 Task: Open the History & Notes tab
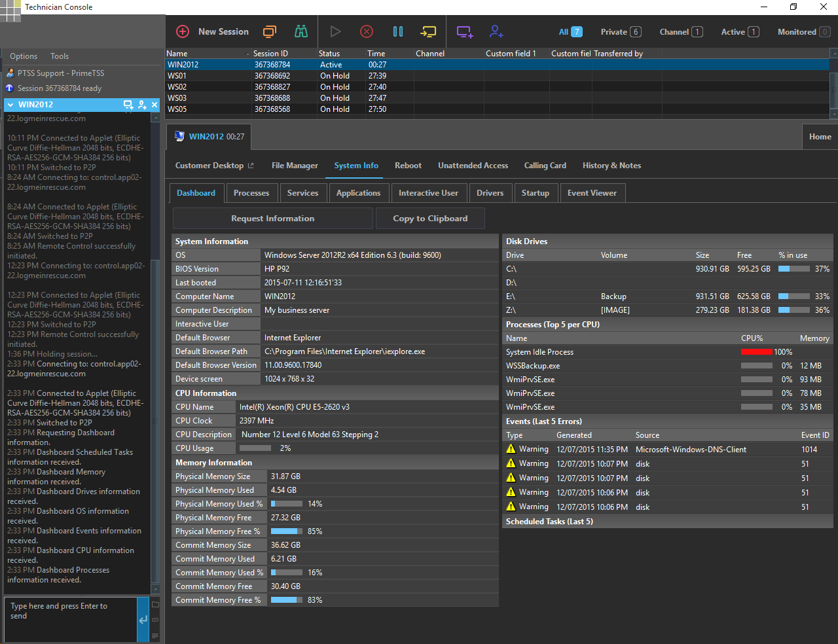click(611, 166)
